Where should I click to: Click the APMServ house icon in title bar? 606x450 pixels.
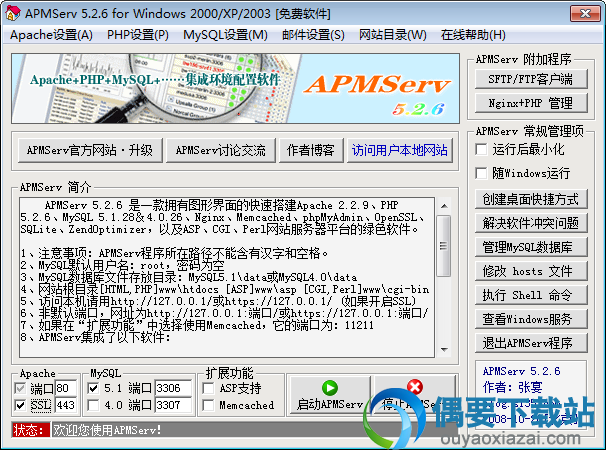coord(12,13)
